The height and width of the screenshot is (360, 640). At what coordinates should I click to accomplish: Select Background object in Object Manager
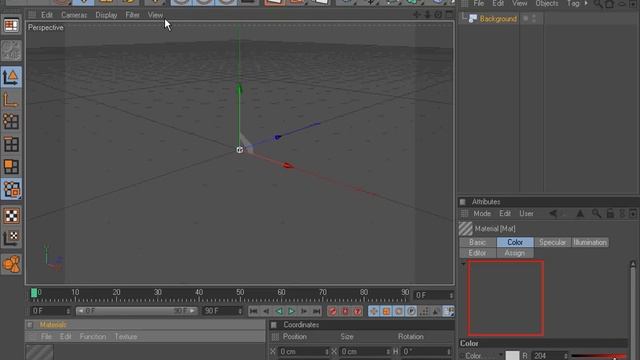pyautogui.click(x=498, y=19)
